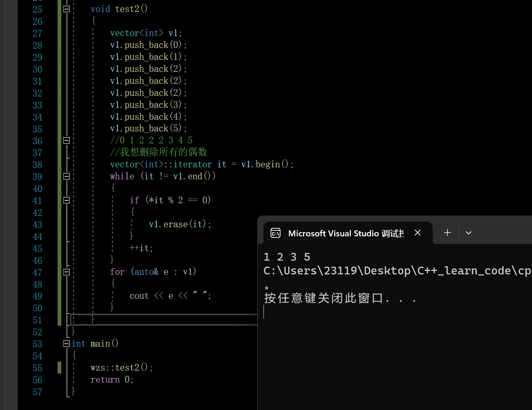
Task: Collapse the for loop fold at line 47
Action: pos(67,272)
